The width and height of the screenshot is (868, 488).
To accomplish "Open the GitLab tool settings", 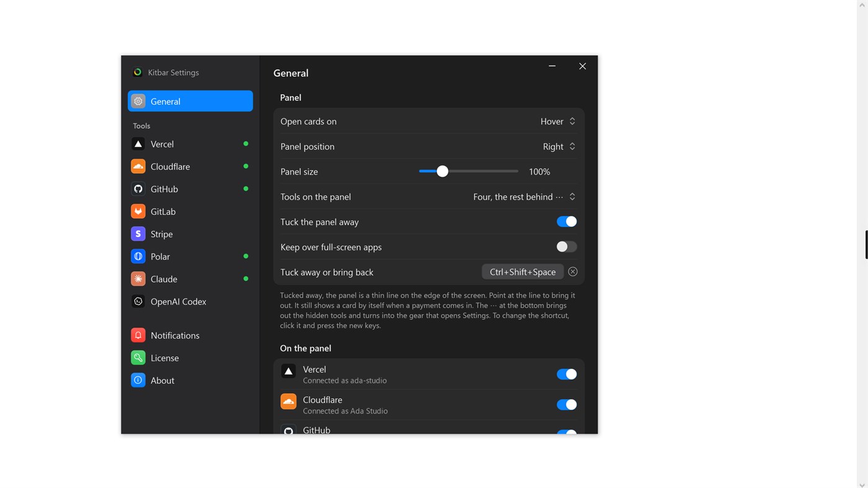I will pyautogui.click(x=190, y=211).
